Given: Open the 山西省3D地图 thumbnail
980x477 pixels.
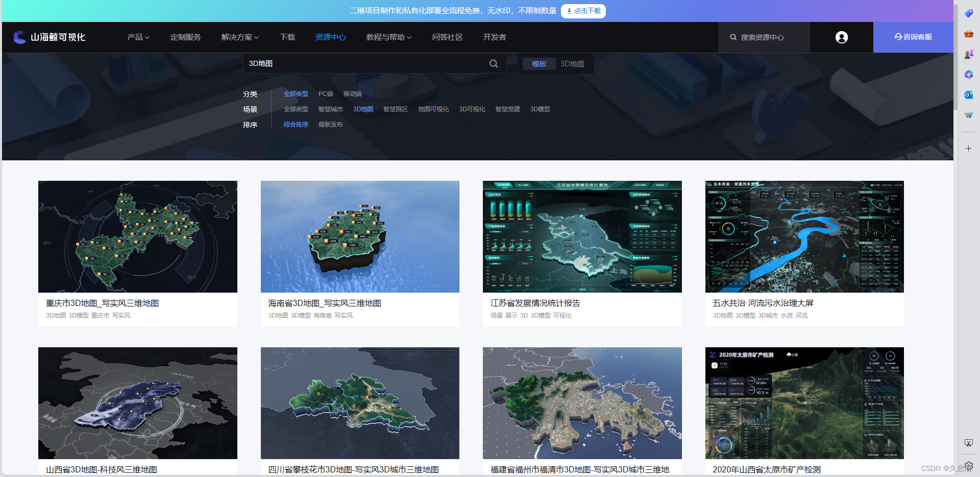Looking at the screenshot, I should coord(138,403).
